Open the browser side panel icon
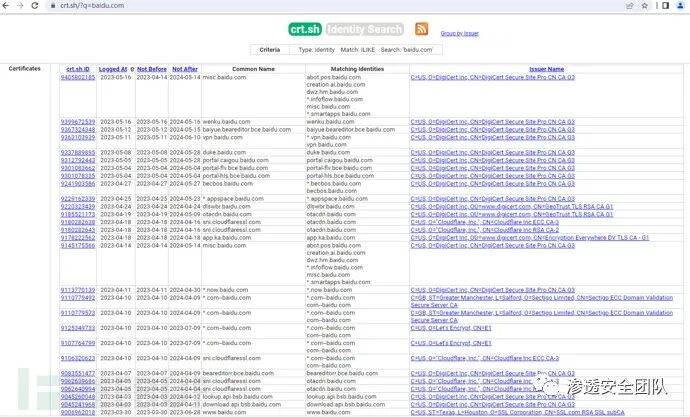The image size is (690, 417). (666, 6)
